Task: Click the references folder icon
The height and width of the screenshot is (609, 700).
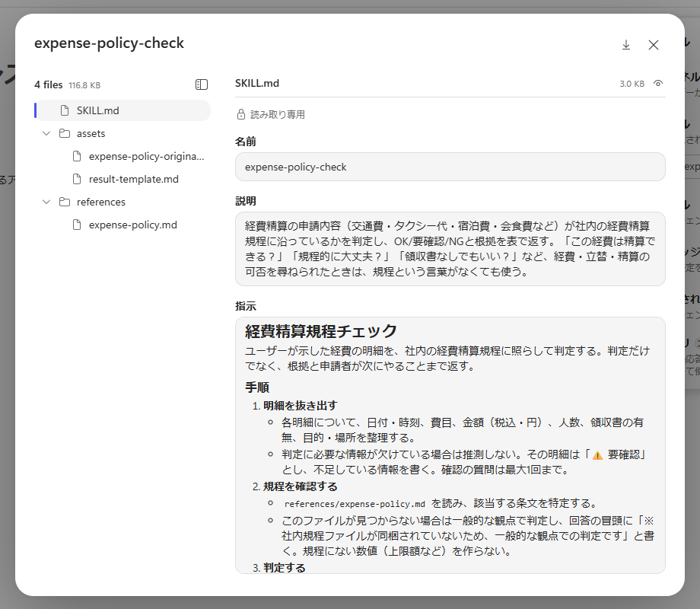Action: point(65,202)
